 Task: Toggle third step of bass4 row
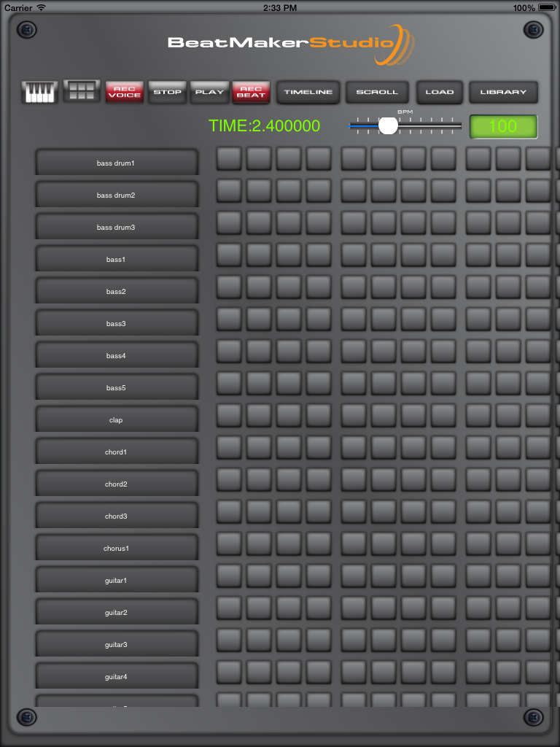(289, 351)
